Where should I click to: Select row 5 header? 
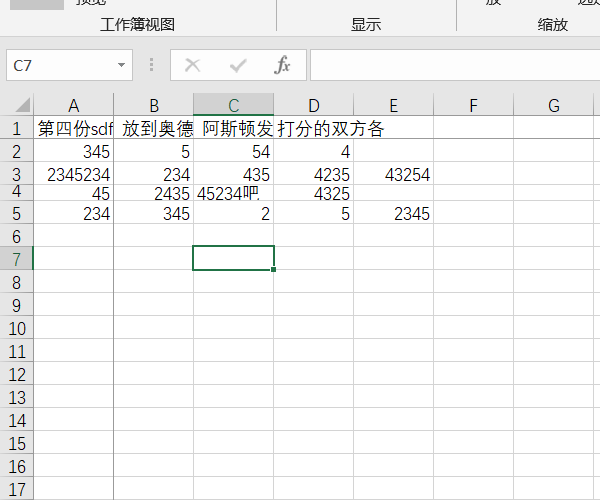click(x=16, y=213)
